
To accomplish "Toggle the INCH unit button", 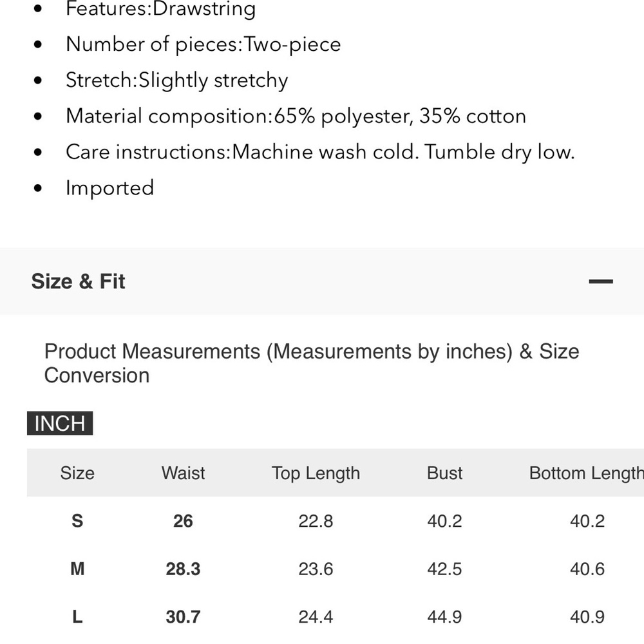I will (x=60, y=423).
